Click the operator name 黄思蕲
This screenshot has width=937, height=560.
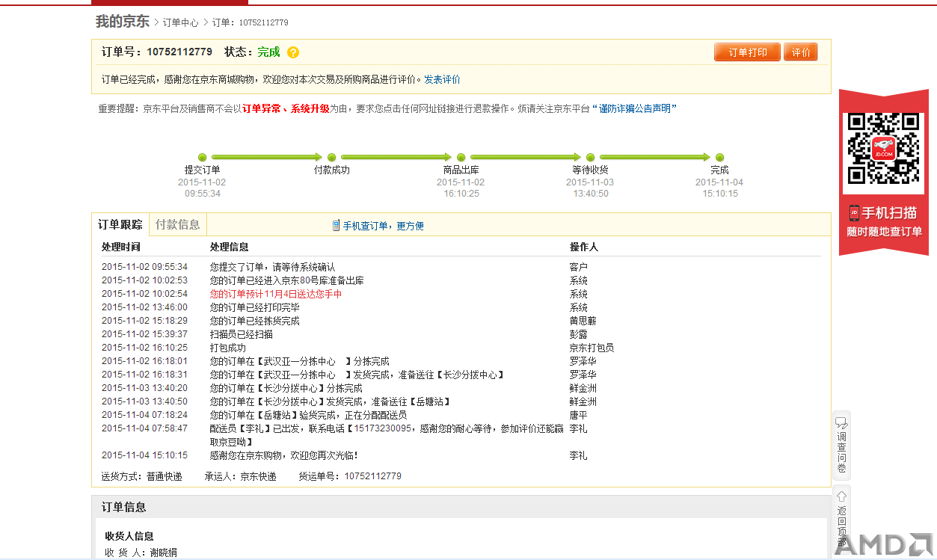click(583, 321)
